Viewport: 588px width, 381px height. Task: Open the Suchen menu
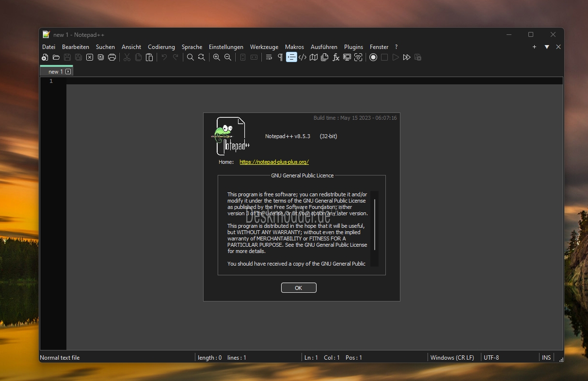(x=105, y=47)
